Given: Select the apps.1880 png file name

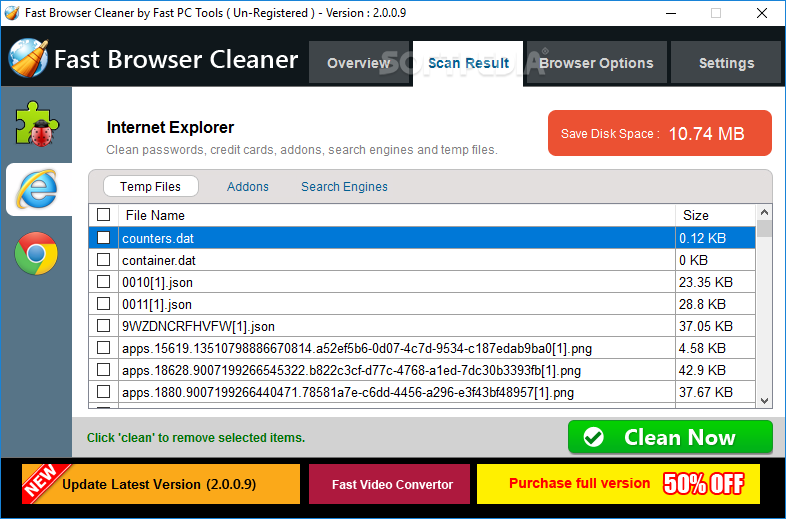Looking at the screenshot, I should [348, 392].
